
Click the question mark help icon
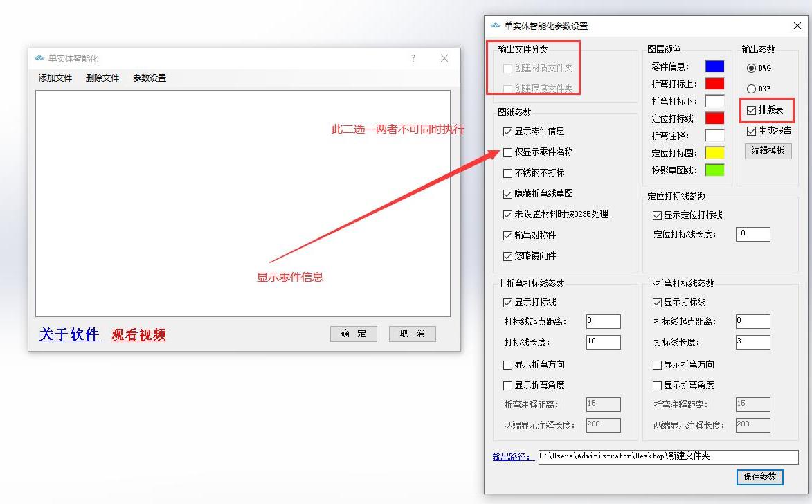pos(413,59)
